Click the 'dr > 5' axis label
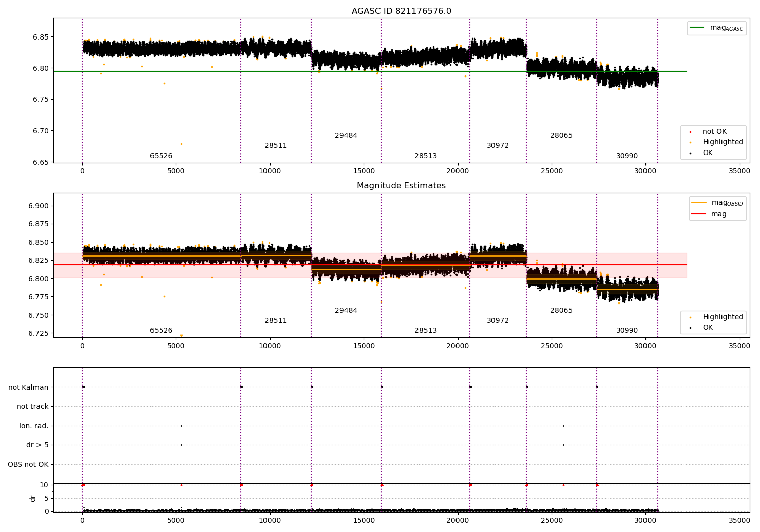 [37, 445]
